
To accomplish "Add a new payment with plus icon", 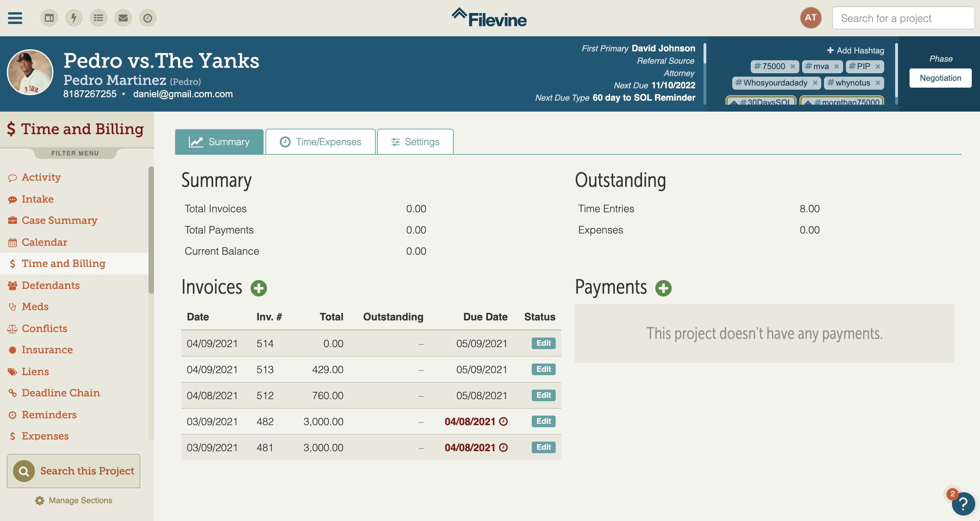I will click(x=663, y=288).
